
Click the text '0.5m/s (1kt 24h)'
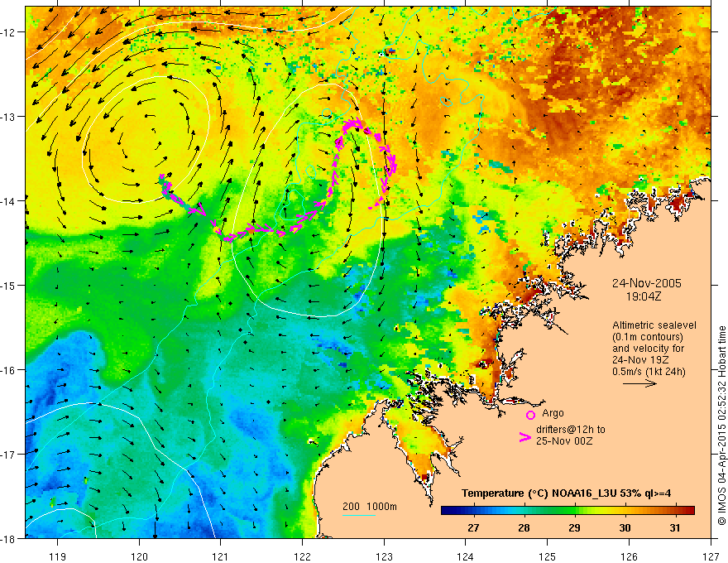click(649, 371)
